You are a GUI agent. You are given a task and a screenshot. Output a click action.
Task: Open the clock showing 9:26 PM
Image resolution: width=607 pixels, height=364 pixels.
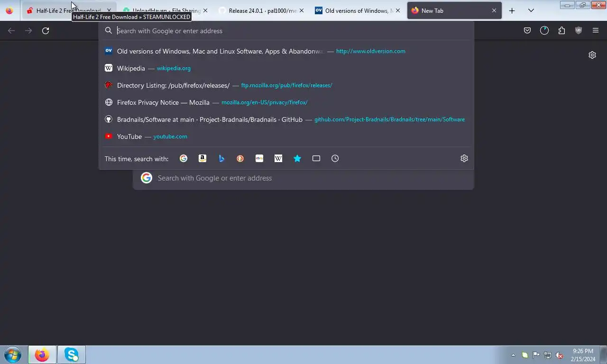(583, 355)
